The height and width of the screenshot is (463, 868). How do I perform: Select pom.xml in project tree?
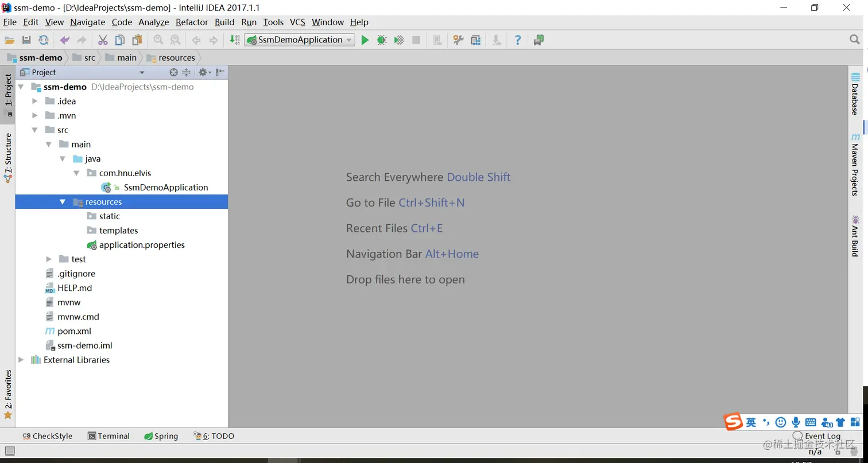tap(74, 331)
